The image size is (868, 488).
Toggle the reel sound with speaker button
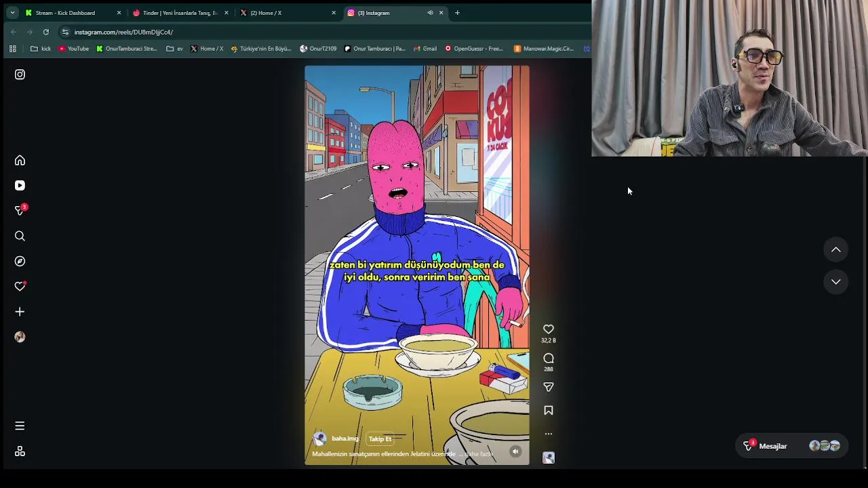click(x=515, y=451)
